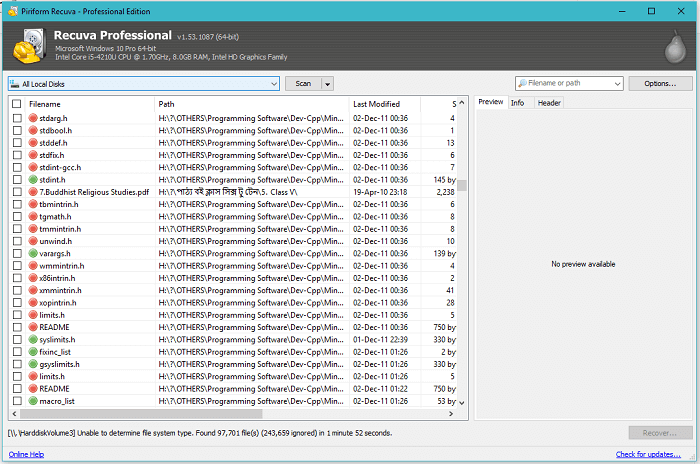Click scroll-up arrow of file list
This screenshot has height=464, width=700.
point(462,103)
